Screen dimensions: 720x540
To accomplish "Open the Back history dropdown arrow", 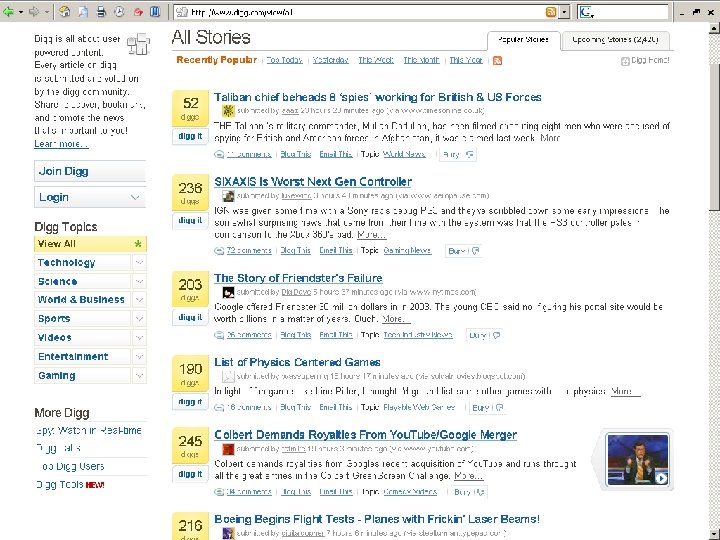I will 21,12.
